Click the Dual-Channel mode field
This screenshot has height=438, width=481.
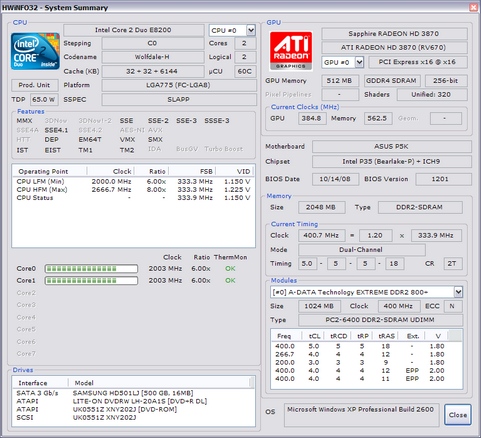pos(362,250)
